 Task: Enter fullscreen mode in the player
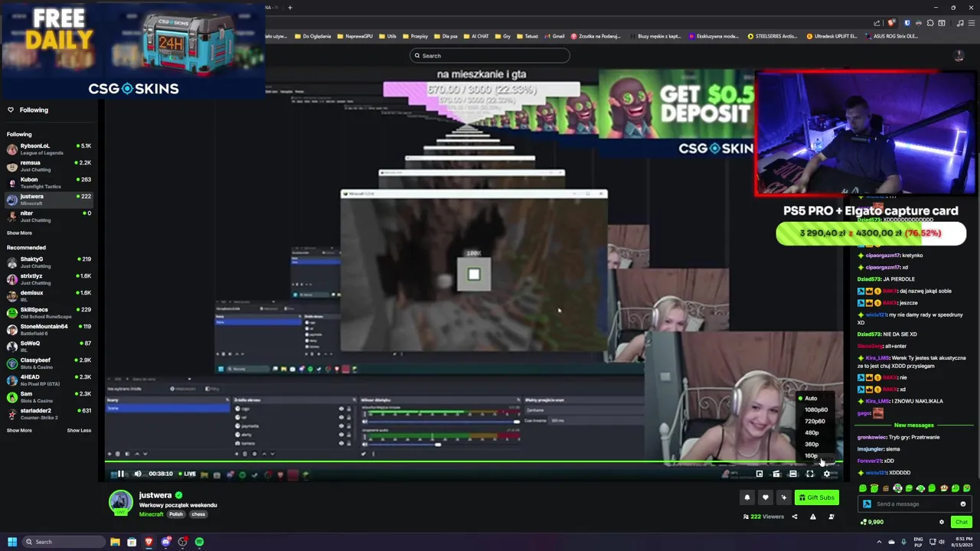tap(810, 474)
